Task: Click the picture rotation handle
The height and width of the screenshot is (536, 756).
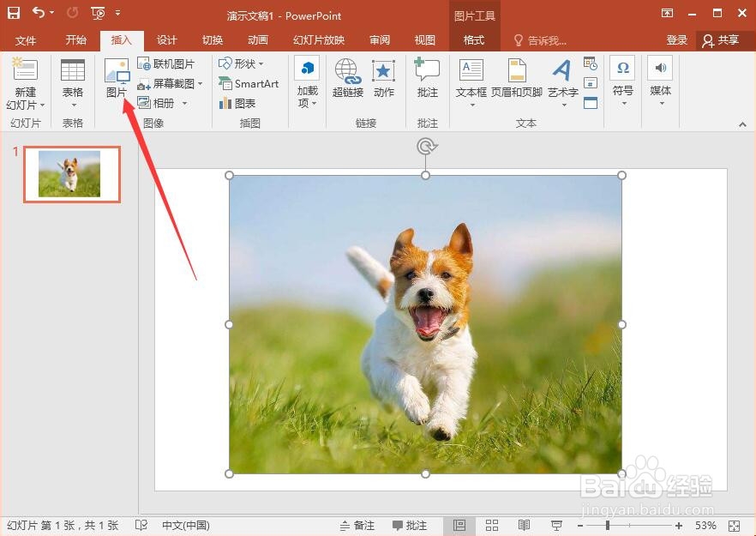Action: pos(426,146)
